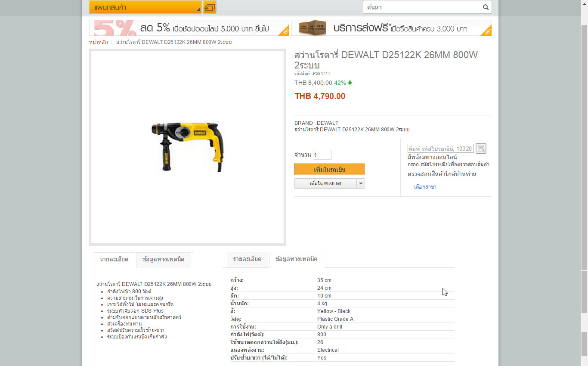588x366 pixels.
Task: Click the quantity input field
Action: [x=322, y=155]
